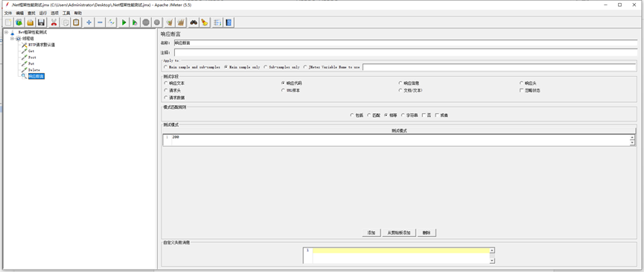Select 匹配 matching rule radio
This screenshot has height=272, width=644.
369,116
